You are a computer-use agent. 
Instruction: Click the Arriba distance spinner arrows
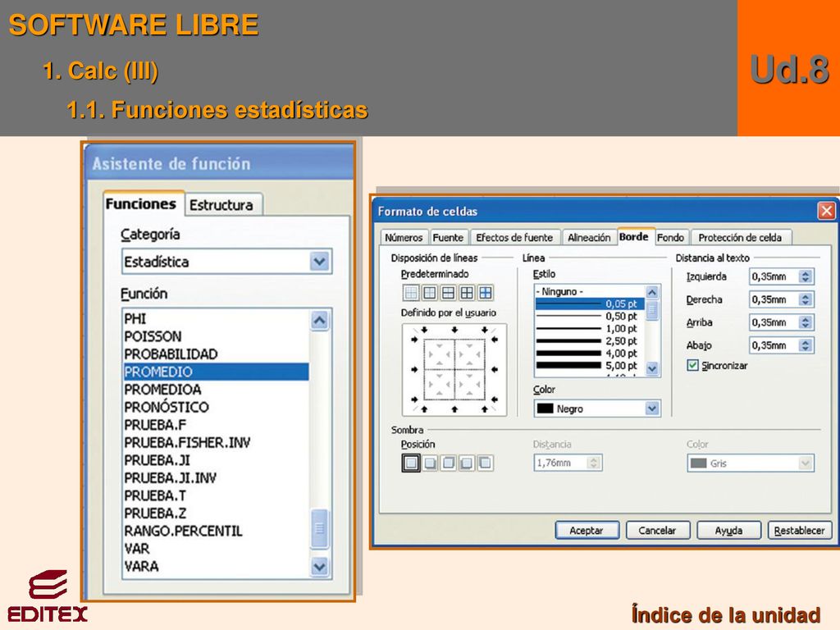806,322
